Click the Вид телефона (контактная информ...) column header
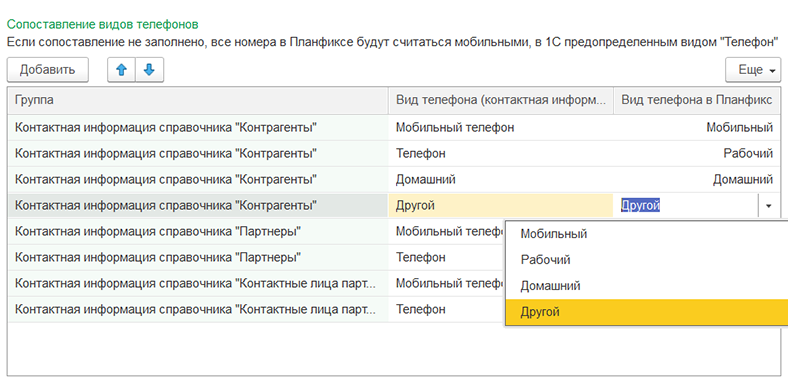 coord(501,100)
